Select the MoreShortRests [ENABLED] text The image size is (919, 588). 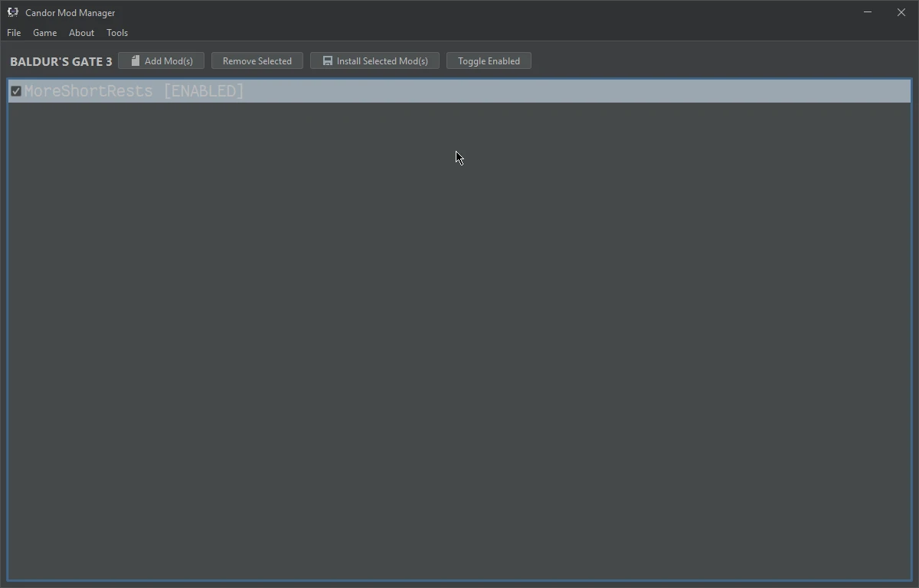[134, 91]
